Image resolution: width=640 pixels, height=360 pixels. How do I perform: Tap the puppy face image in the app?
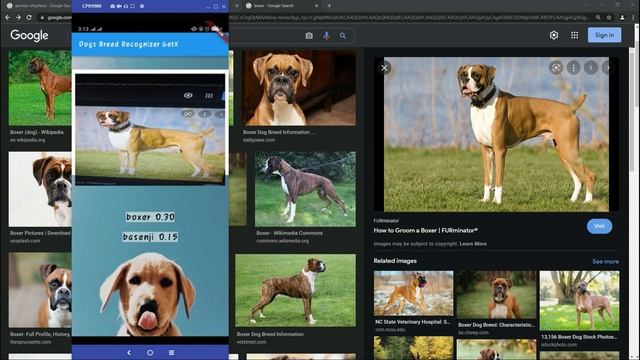click(148, 295)
